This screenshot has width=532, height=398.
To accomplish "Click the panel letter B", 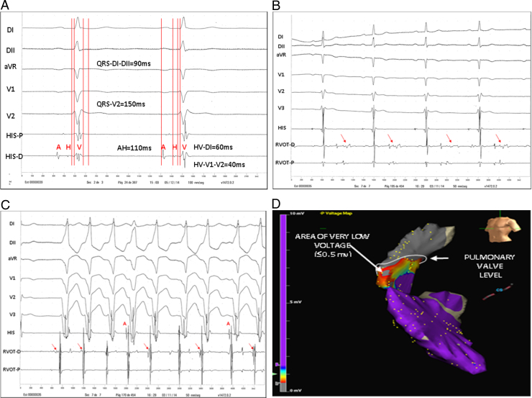I will [x=278, y=5].
